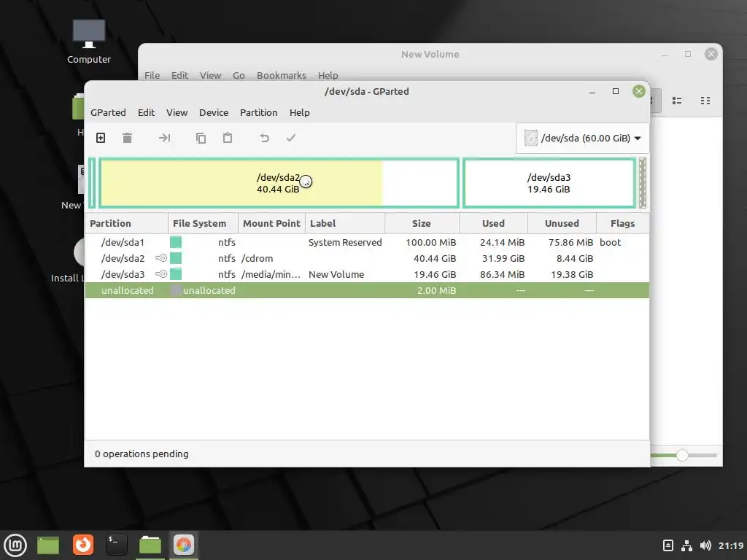Click the key icon beside /dev/sda3
The image size is (747, 560).
click(x=161, y=274)
